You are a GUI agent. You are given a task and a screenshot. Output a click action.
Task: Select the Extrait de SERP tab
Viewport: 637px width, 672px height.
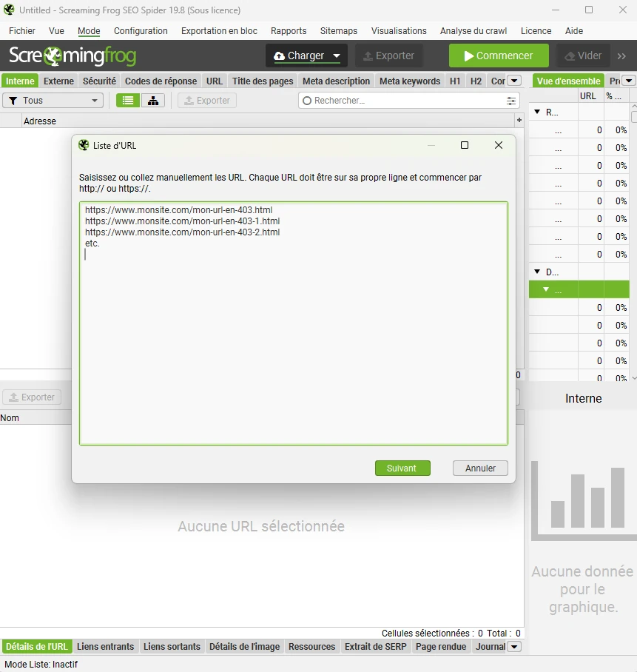375,647
